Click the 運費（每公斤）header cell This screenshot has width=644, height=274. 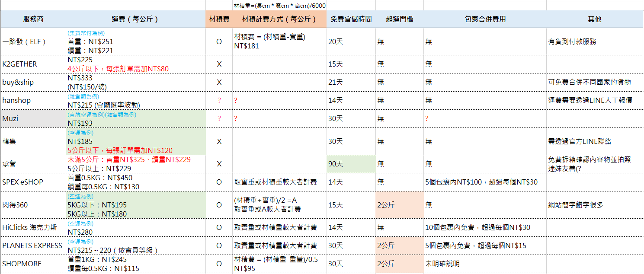136,19
